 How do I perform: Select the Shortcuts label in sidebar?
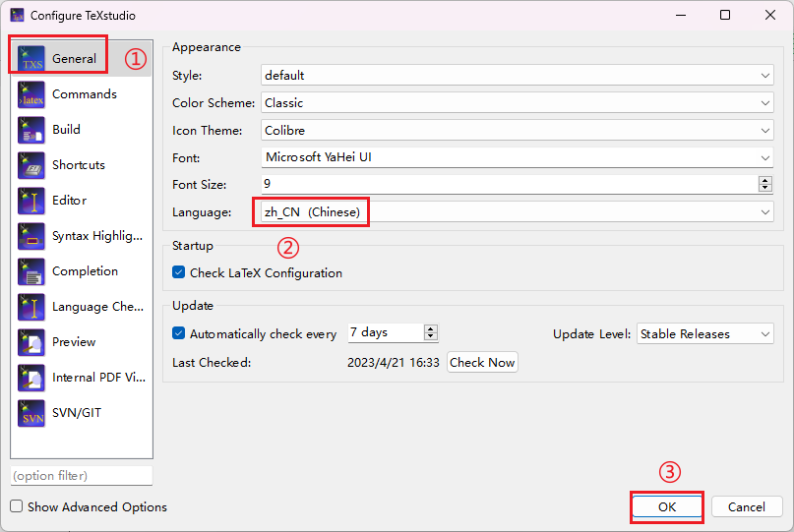point(79,165)
